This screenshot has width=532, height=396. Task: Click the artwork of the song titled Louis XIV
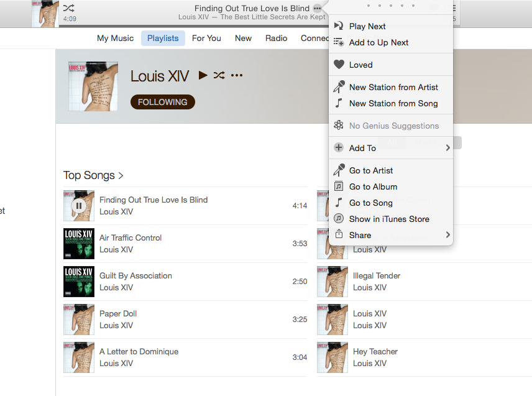point(332,320)
